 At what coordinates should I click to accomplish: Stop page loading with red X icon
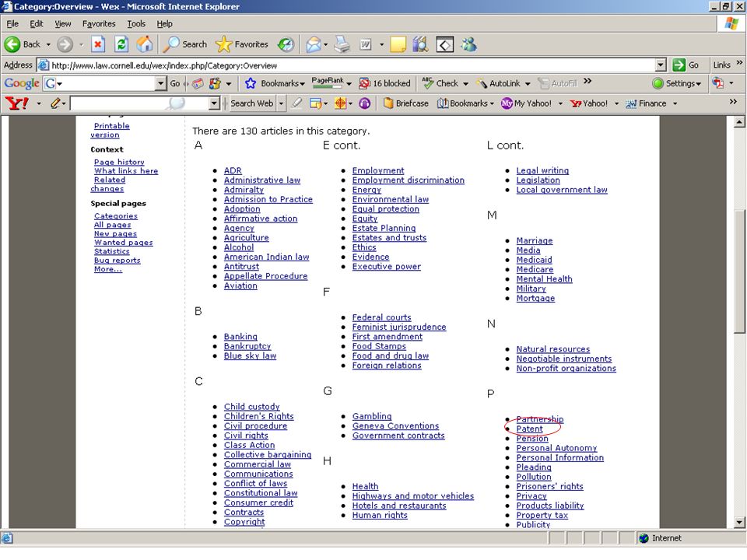(98, 44)
